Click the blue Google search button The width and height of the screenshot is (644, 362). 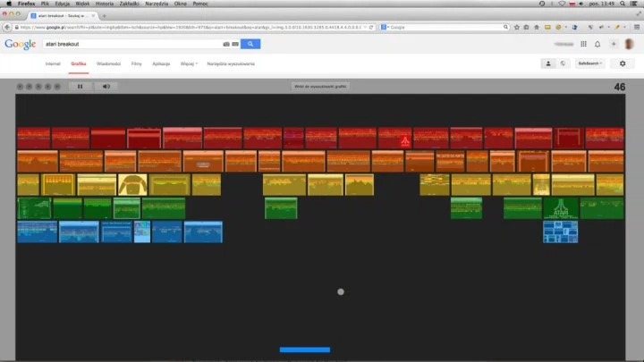(250, 44)
